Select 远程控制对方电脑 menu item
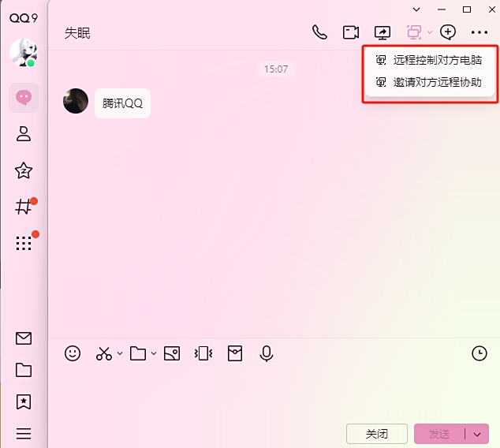This screenshot has height=448, width=500. tap(437, 60)
